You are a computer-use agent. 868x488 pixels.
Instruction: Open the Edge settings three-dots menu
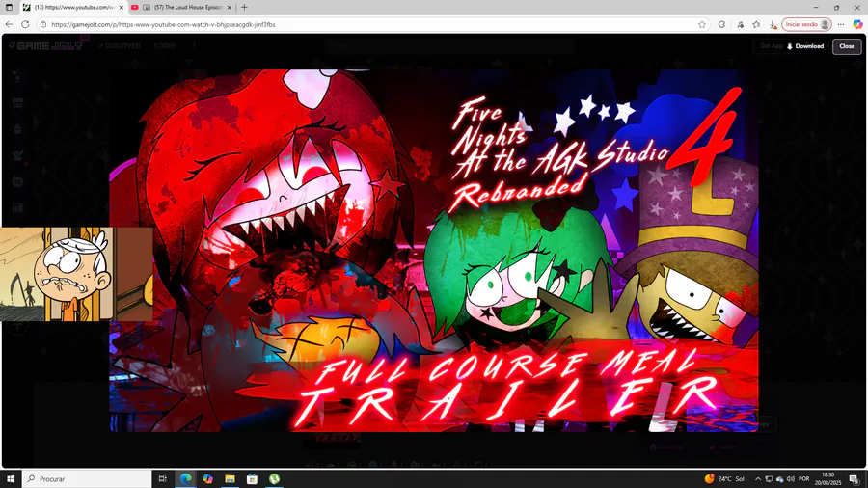[x=841, y=24]
